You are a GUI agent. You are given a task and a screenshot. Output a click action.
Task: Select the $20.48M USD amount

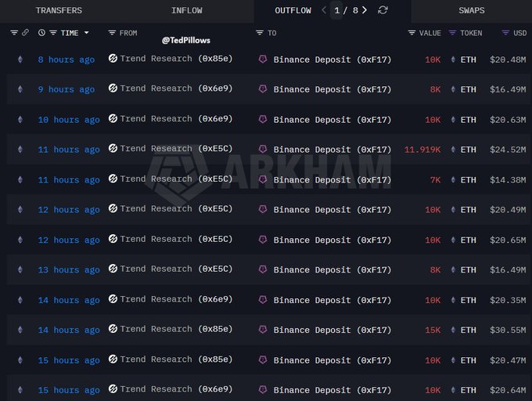(508, 60)
